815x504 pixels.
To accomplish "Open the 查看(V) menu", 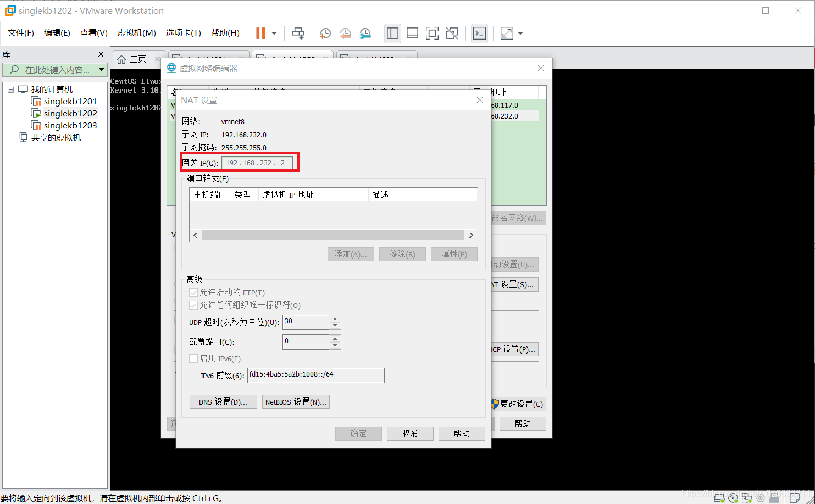I will [x=94, y=33].
